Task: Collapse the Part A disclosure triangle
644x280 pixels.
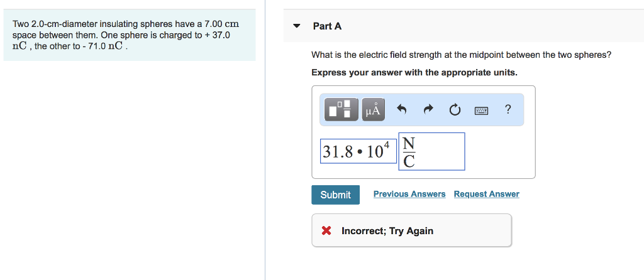Action: point(297,26)
